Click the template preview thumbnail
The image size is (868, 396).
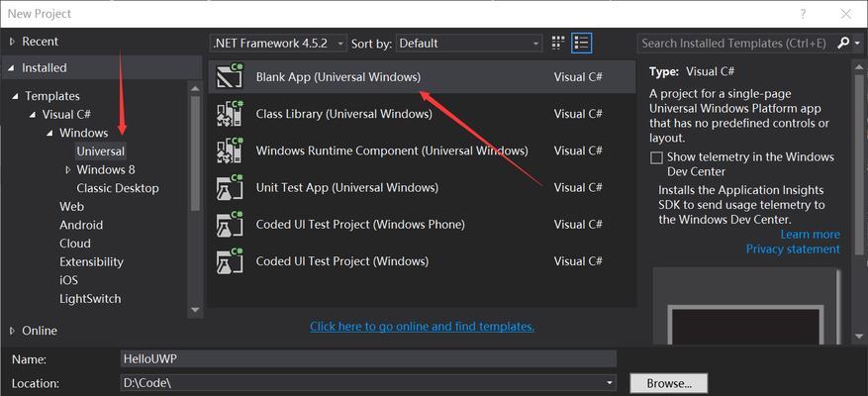[x=745, y=306]
